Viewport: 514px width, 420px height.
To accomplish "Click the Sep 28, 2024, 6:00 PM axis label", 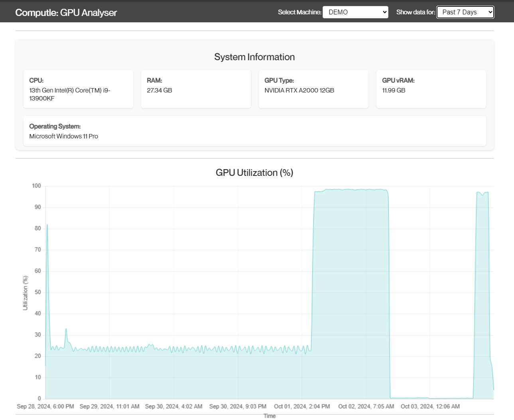I will click(45, 406).
